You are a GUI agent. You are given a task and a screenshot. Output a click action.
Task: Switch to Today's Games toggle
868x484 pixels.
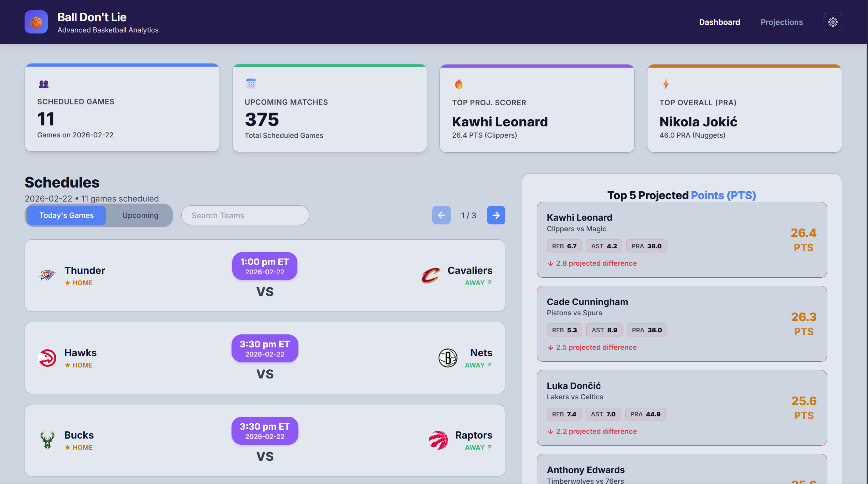coord(67,215)
